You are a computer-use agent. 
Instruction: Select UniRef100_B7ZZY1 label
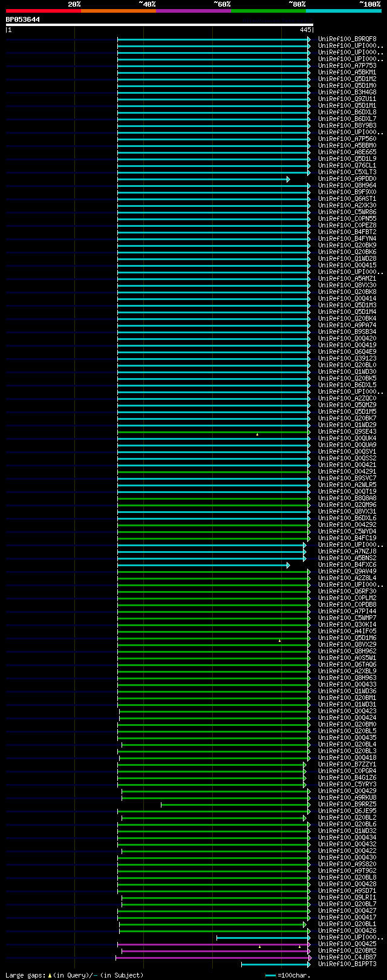point(347,764)
